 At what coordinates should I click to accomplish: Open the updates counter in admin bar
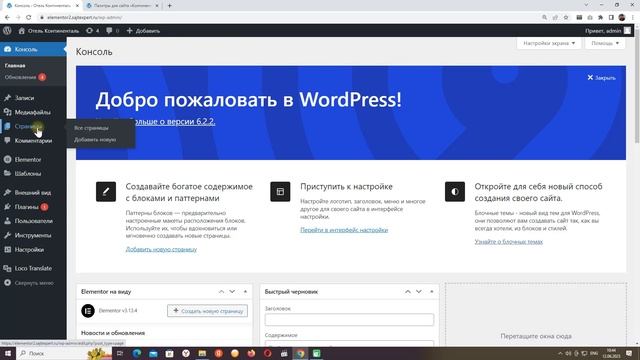pos(93,31)
